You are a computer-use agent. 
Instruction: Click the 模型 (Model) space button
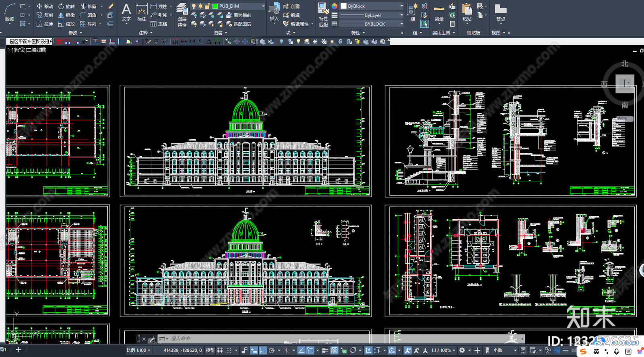(210, 351)
